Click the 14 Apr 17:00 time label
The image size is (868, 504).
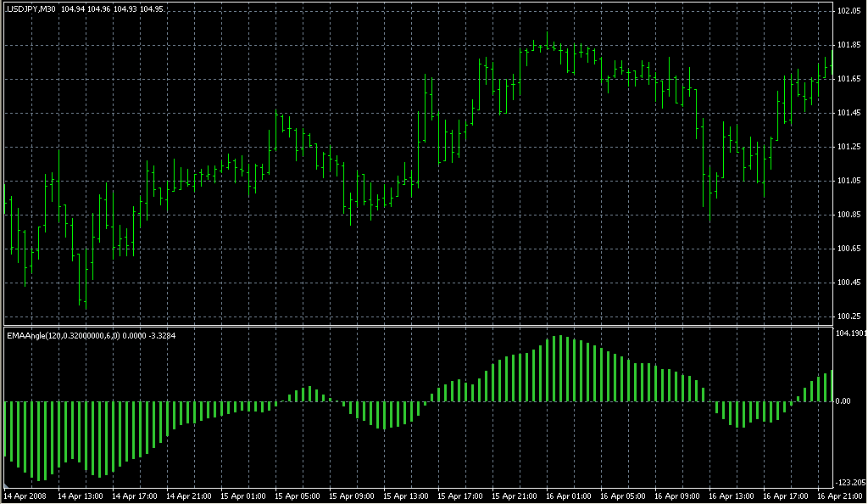136,495
